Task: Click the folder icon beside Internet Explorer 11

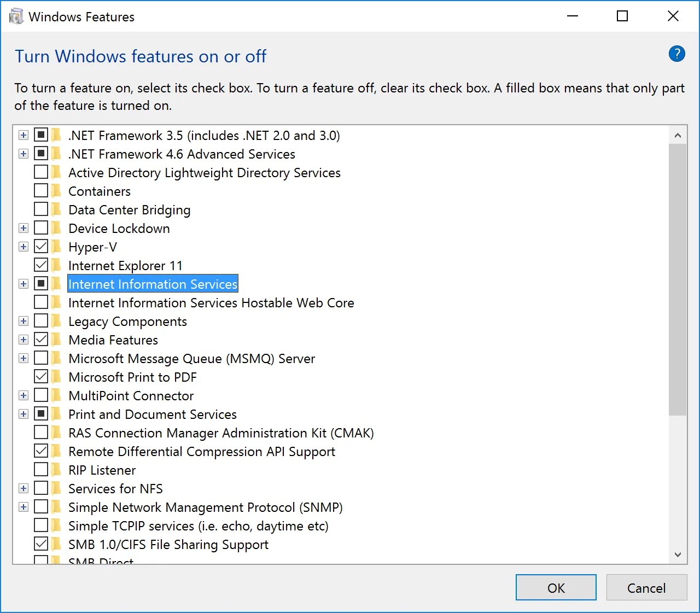Action: pyautogui.click(x=56, y=265)
